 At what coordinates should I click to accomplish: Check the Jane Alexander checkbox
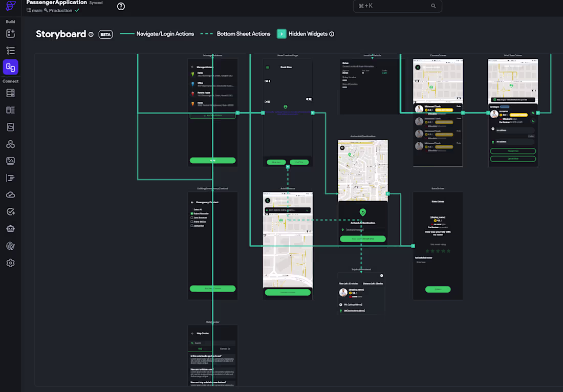pos(192,217)
